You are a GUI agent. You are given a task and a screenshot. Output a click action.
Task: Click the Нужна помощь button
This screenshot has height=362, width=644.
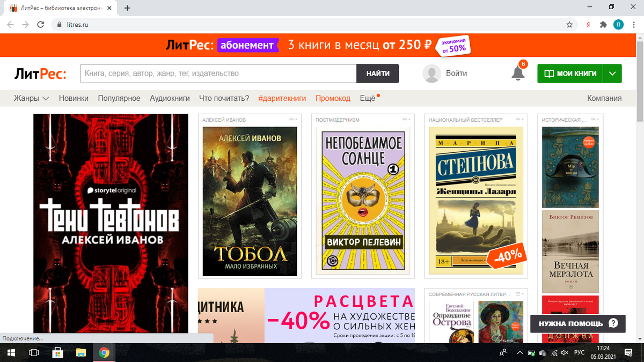[577, 323]
